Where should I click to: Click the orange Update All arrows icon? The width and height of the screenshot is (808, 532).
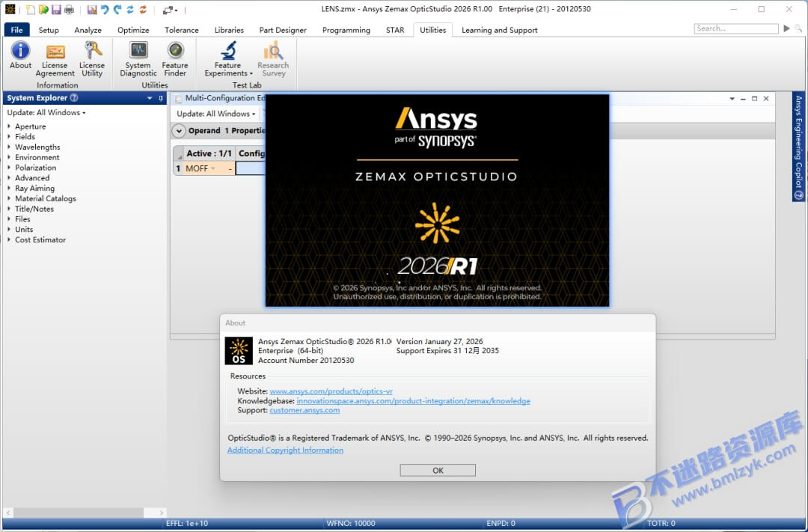pos(143,9)
